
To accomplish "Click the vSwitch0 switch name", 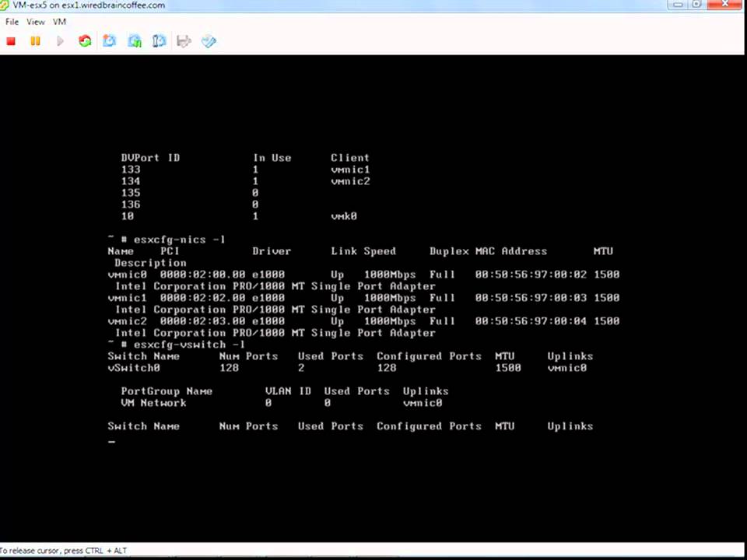I will tap(134, 368).
